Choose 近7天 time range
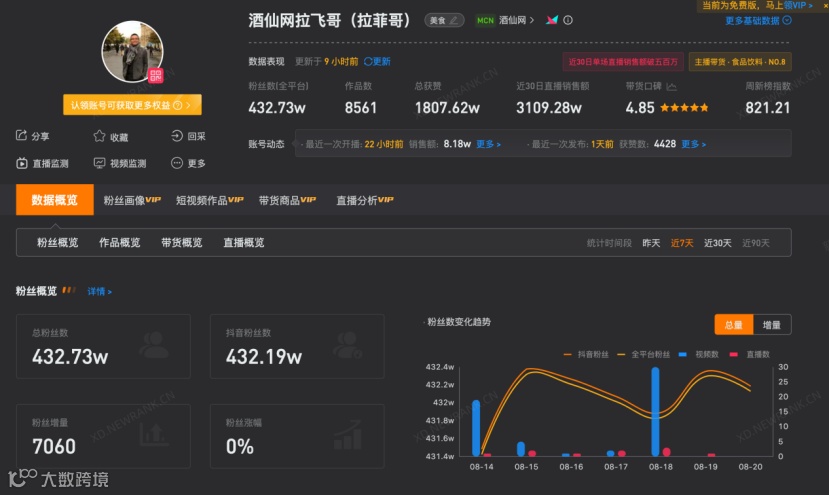Viewport: 829px width, 495px height. point(681,243)
